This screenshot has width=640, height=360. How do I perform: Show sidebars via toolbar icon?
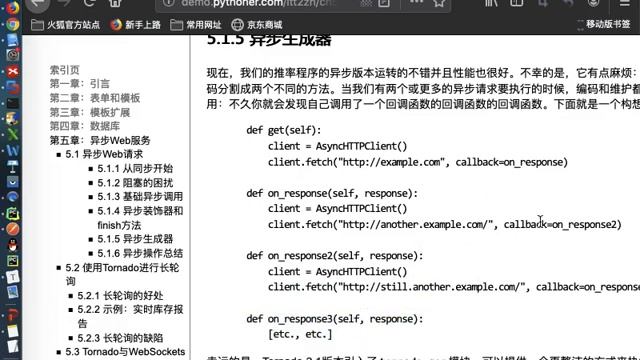tap(517, 3)
